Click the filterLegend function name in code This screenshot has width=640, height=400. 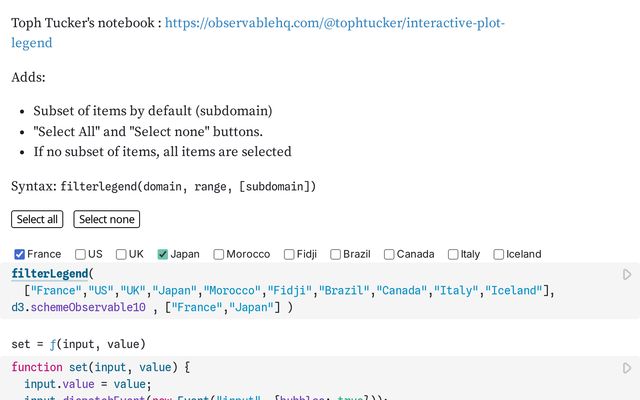pyautogui.click(x=50, y=274)
